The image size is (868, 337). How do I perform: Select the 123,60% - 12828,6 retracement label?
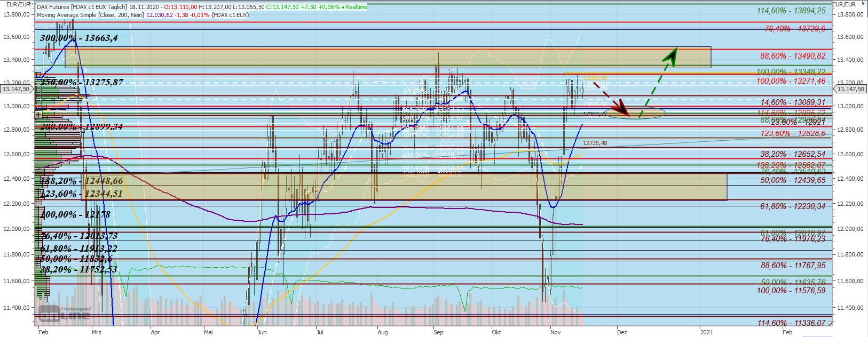click(793, 133)
